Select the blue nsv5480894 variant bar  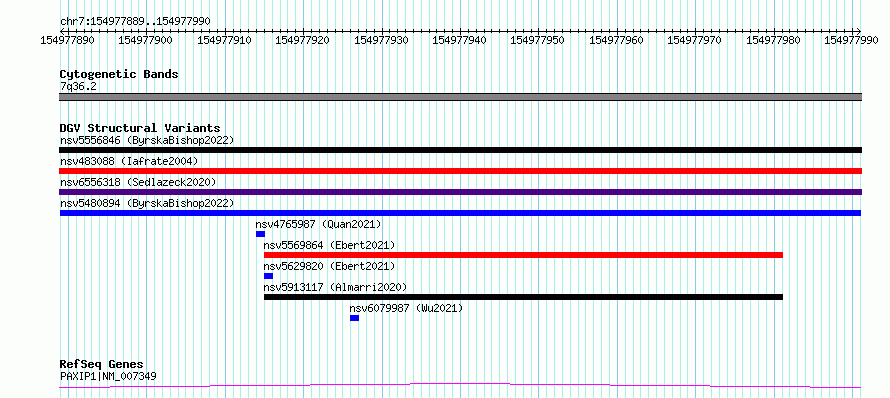click(x=460, y=213)
